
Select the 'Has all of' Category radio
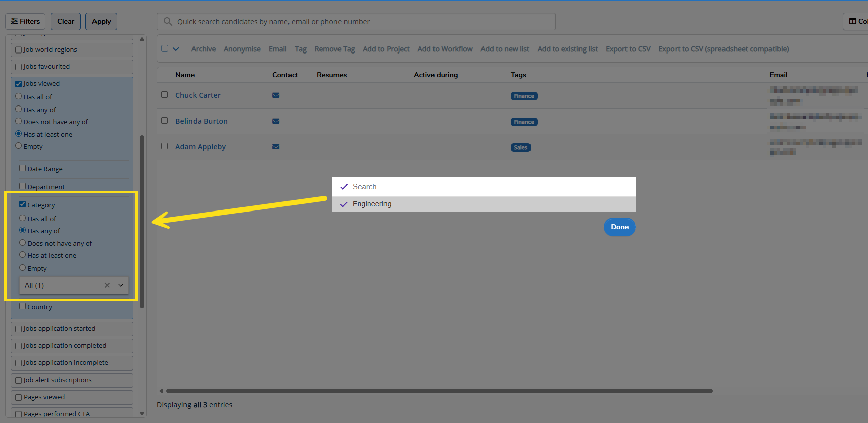[23, 218]
